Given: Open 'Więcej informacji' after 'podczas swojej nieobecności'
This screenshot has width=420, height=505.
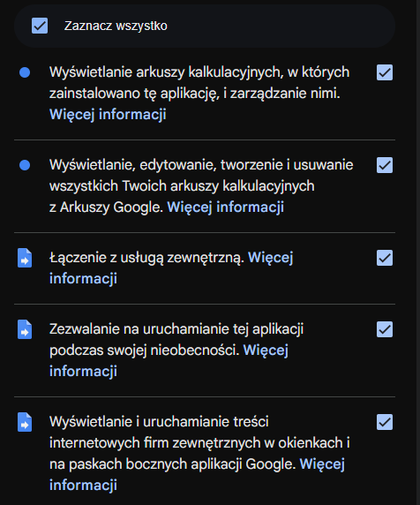Looking at the screenshot, I should (169, 361).
